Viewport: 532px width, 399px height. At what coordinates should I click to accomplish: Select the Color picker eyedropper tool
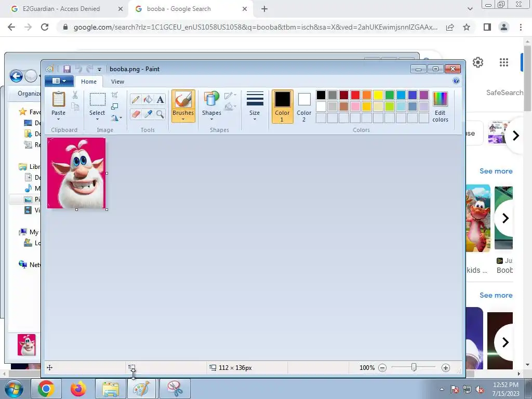pos(148,114)
